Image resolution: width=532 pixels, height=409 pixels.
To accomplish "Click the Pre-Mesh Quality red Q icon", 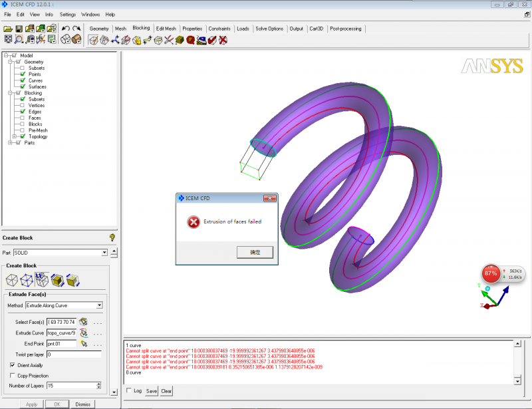I will click(x=191, y=41).
